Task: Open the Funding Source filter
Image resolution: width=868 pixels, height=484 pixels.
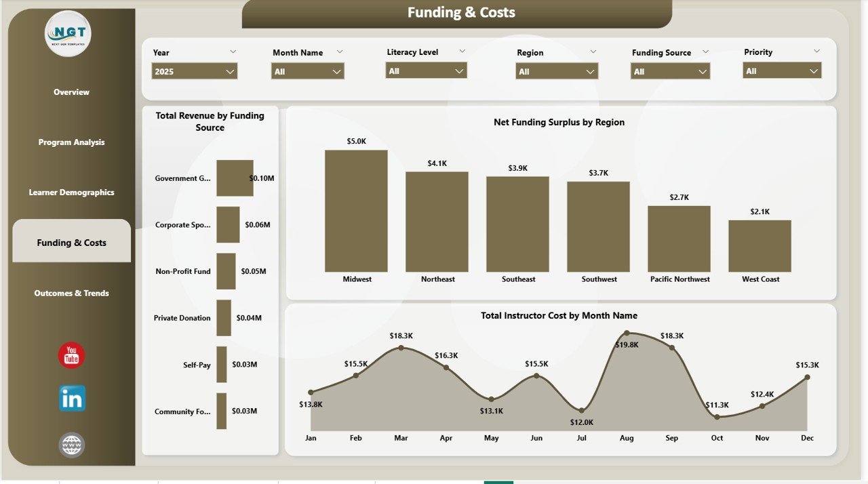Action: [670, 70]
